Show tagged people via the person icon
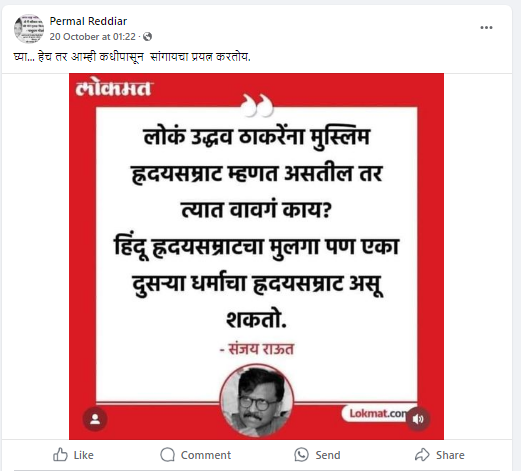Screen dimensions: 521x471 (x=95, y=419)
